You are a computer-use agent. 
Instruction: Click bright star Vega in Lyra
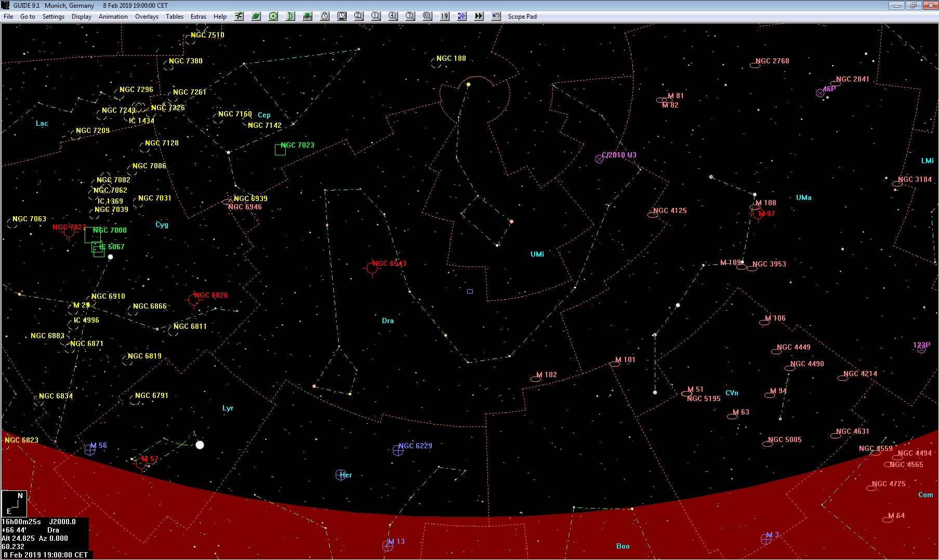[x=200, y=445]
